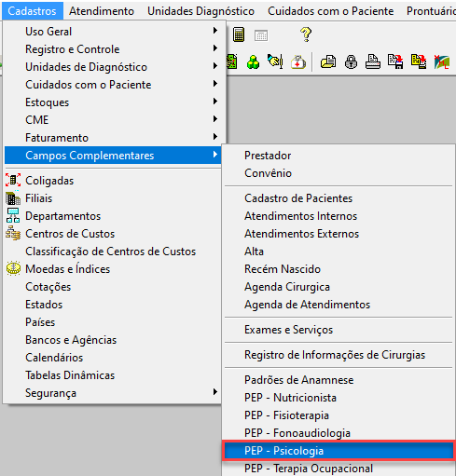Click the yellow question mark help icon
The height and width of the screenshot is (476, 456).
pos(306,34)
